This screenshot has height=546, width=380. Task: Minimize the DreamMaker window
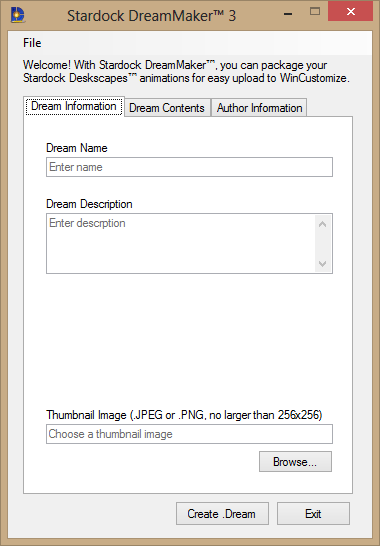pyautogui.click(x=288, y=14)
